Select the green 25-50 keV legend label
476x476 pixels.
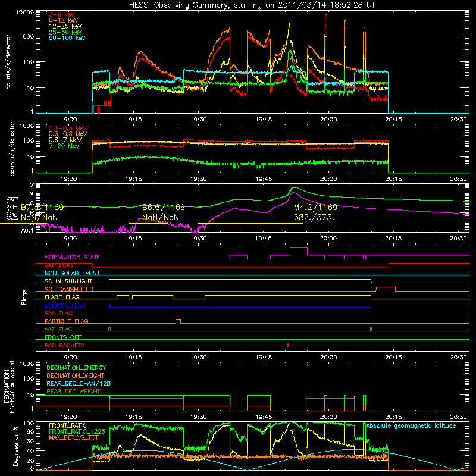coord(65,32)
